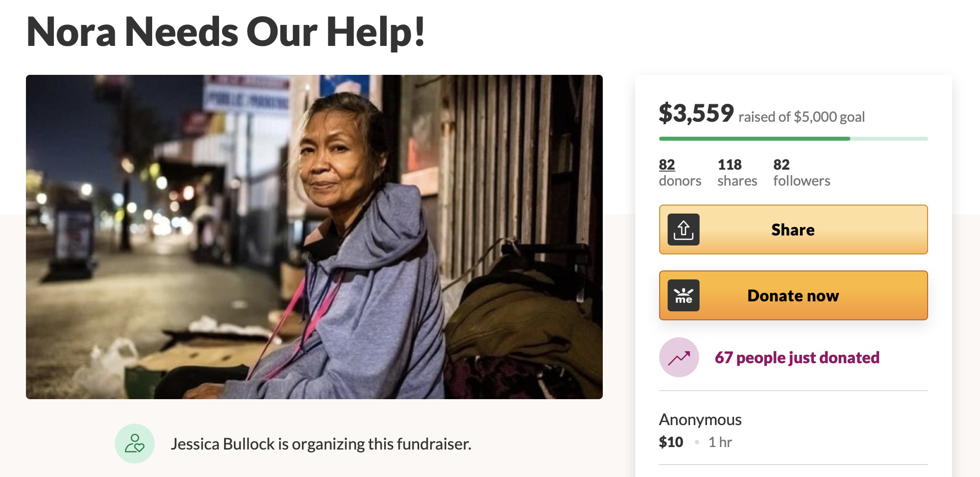Click the 82 followers count
The width and height of the screenshot is (980, 477).
(x=801, y=173)
